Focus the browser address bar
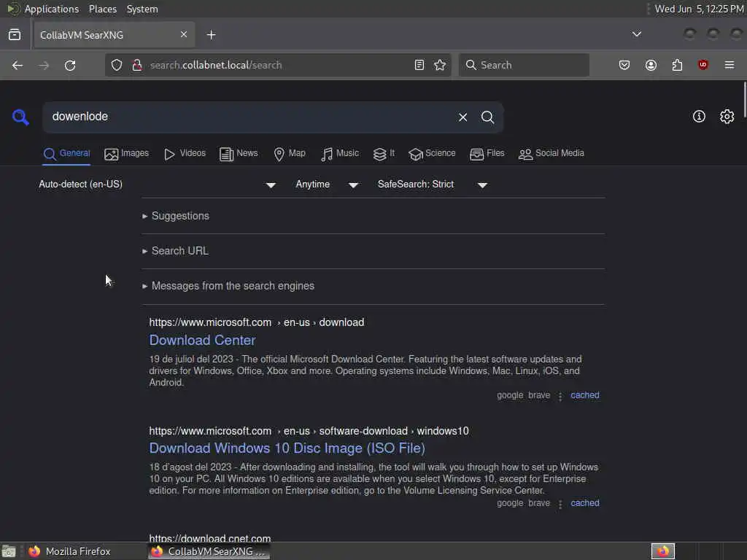747x560 pixels. pyautogui.click(x=276, y=65)
